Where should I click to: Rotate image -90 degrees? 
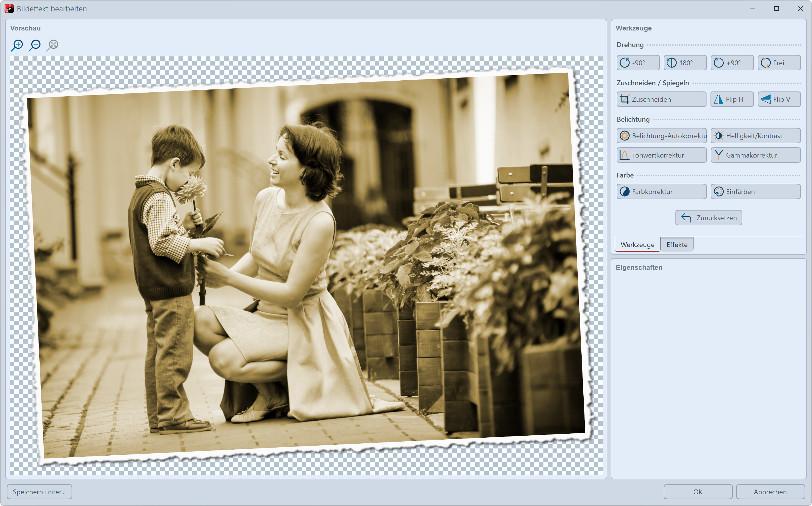coord(638,63)
